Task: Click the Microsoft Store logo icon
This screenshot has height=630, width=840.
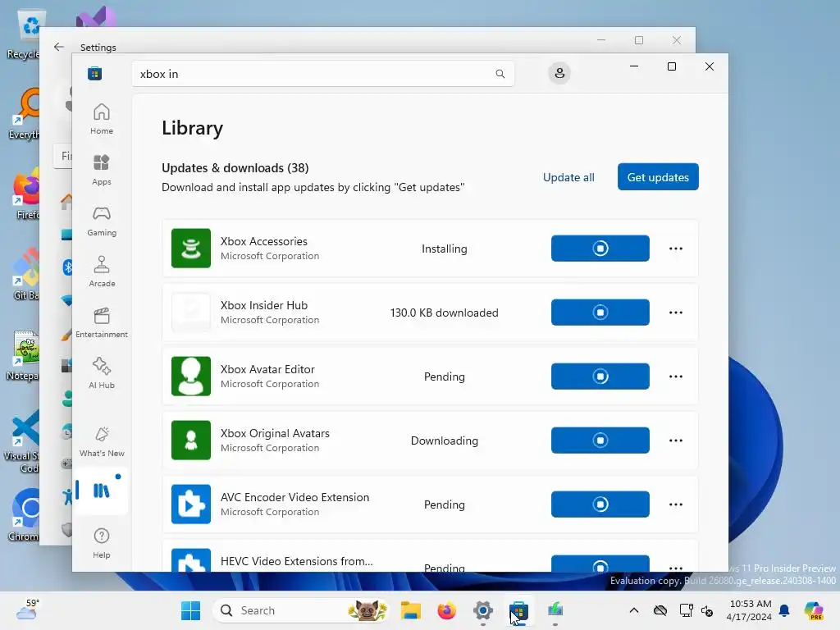Action: click(x=95, y=73)
